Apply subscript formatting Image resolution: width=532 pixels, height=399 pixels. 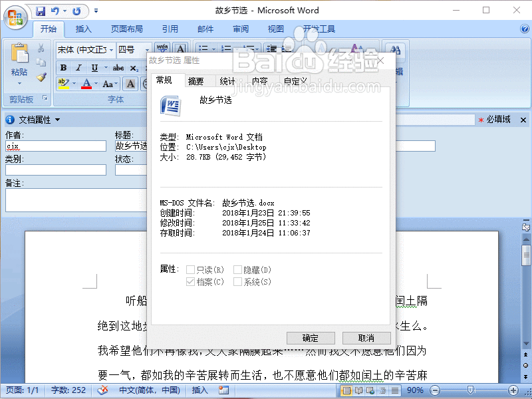click(x=134, y=68)
